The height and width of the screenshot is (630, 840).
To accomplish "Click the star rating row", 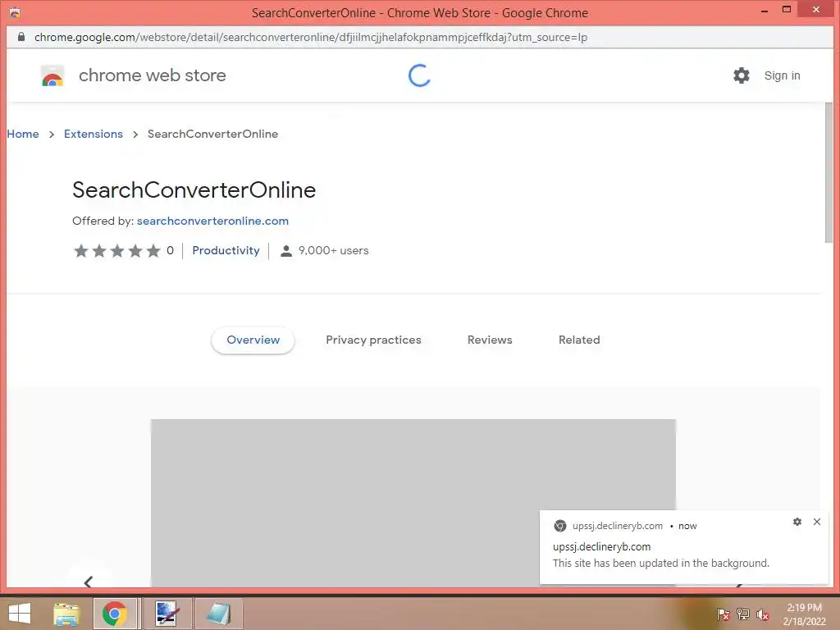I will point(117,250).
